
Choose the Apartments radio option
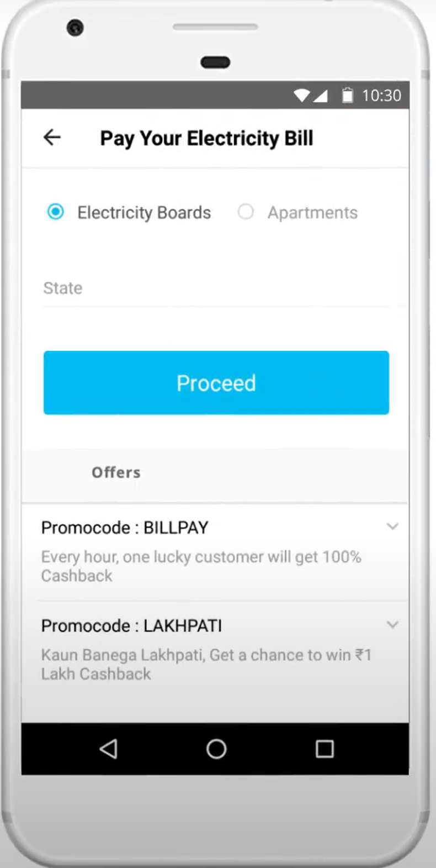(246, 212)
